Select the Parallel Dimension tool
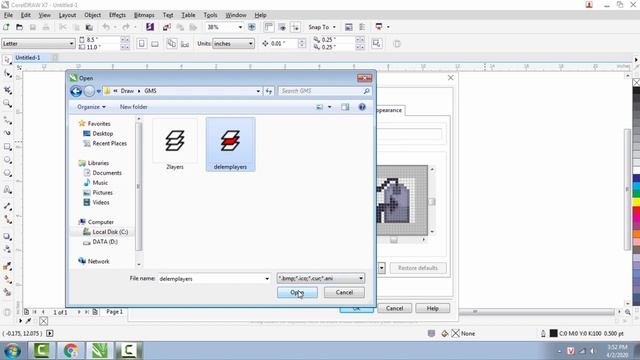 point(7,206)
